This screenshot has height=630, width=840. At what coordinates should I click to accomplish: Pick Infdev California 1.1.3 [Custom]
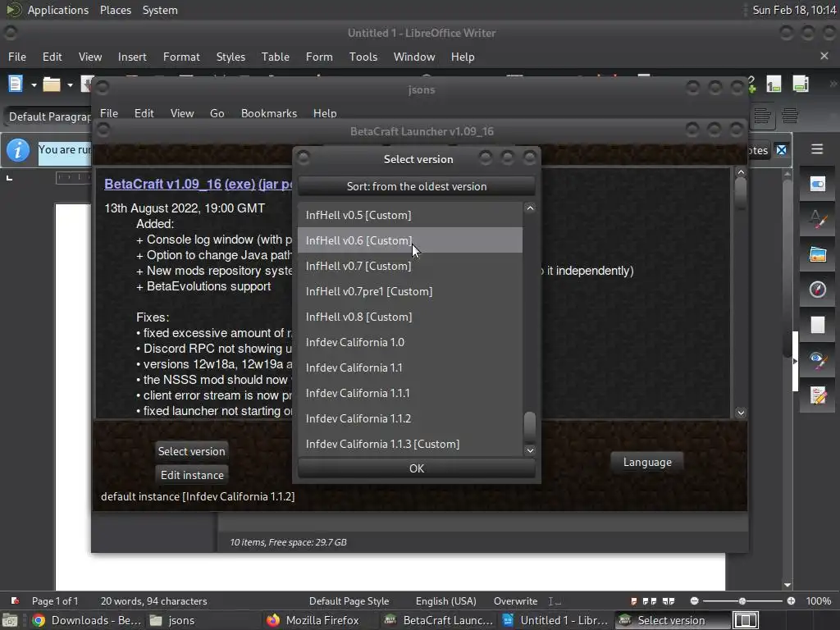pos(410,444)
